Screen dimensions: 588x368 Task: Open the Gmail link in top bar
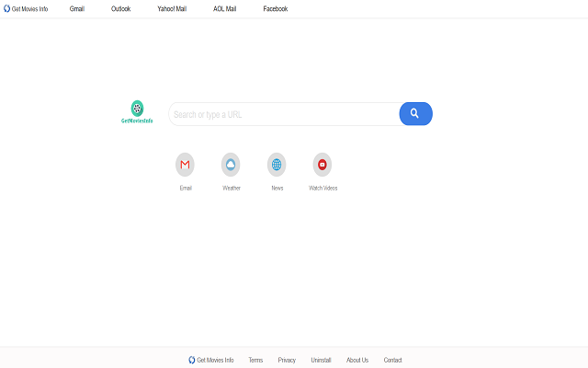coord(77,8)
